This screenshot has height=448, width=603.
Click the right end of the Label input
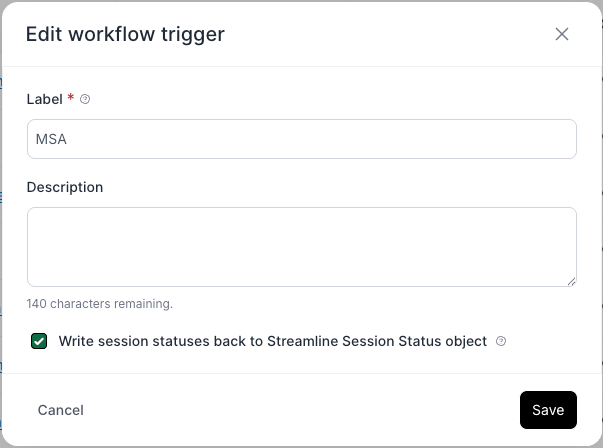click(x=562, y=139)
